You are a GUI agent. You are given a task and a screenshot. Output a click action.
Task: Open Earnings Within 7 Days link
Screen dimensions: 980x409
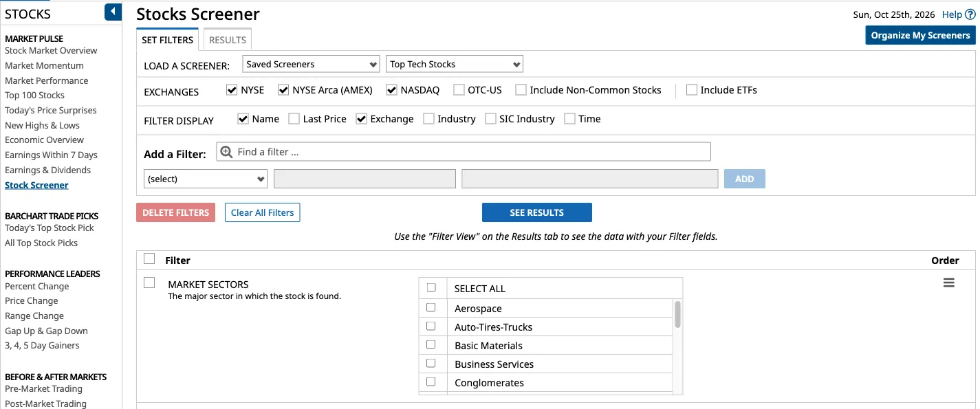coord(51,155)
